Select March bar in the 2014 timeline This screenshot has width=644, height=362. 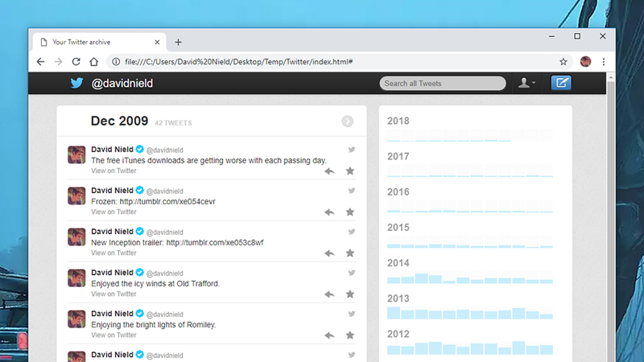point(421,278)
